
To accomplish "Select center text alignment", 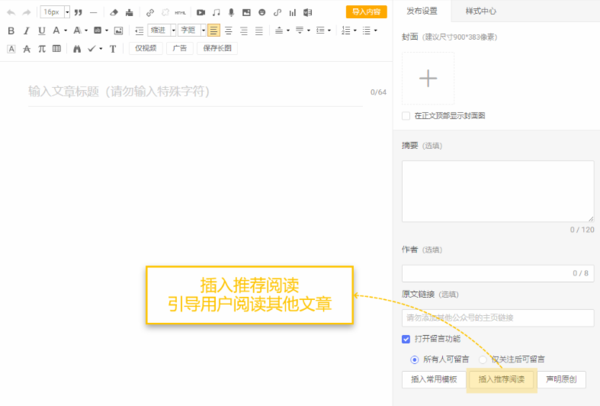I will (229, 31).
